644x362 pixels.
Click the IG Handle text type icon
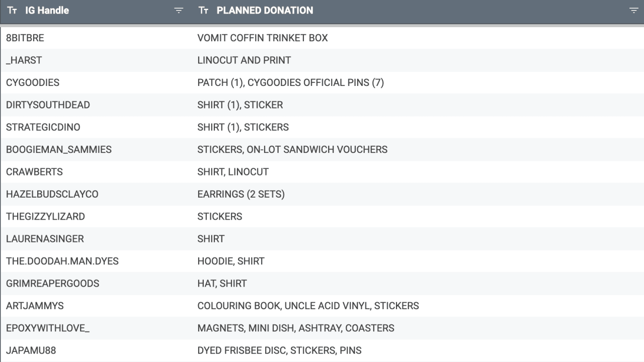(12, 11)
